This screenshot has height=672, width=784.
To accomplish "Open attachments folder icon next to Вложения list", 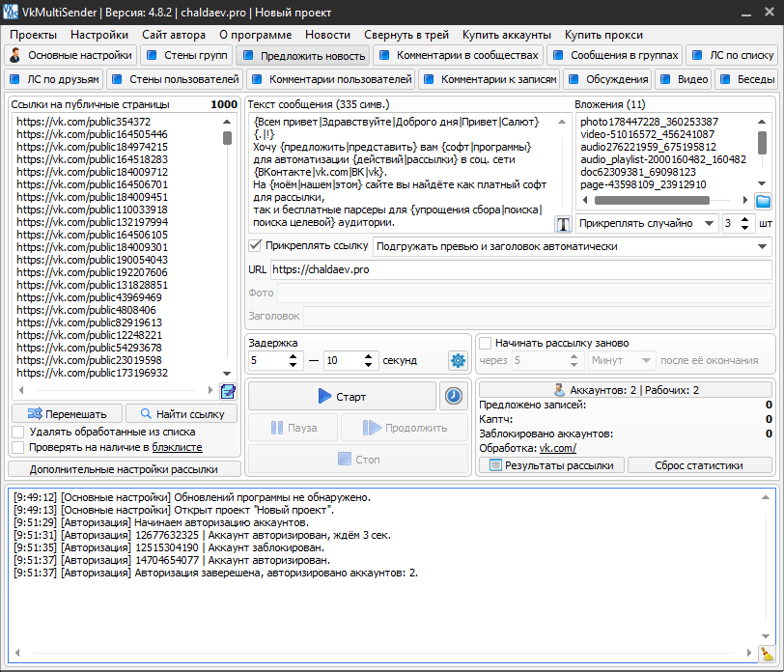I will point(763,201).
